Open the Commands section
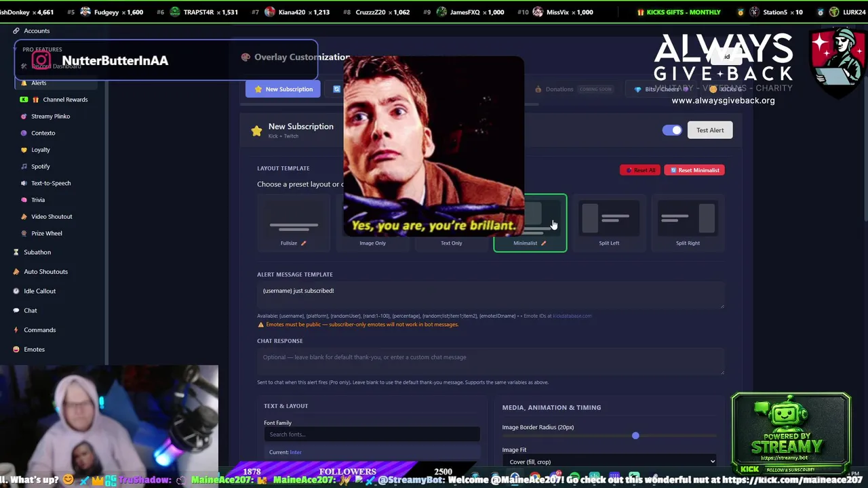The height and width of the screenshot is (488, 868). tap(39, 330)
